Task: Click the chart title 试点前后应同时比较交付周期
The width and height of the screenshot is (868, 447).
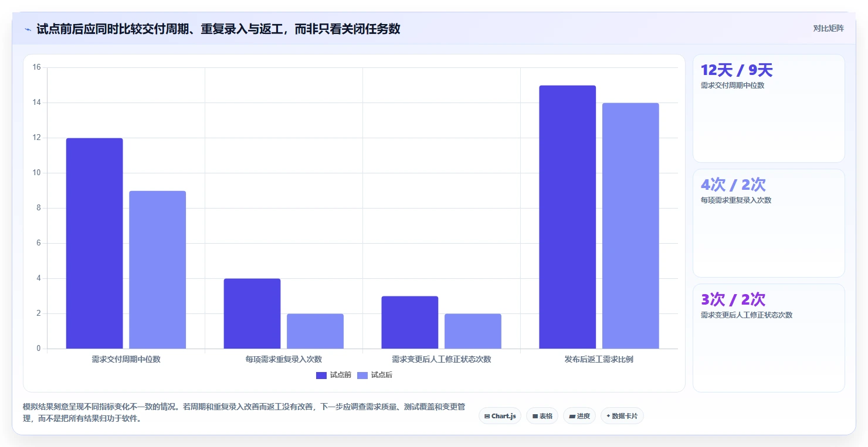Action: [219, 29]
